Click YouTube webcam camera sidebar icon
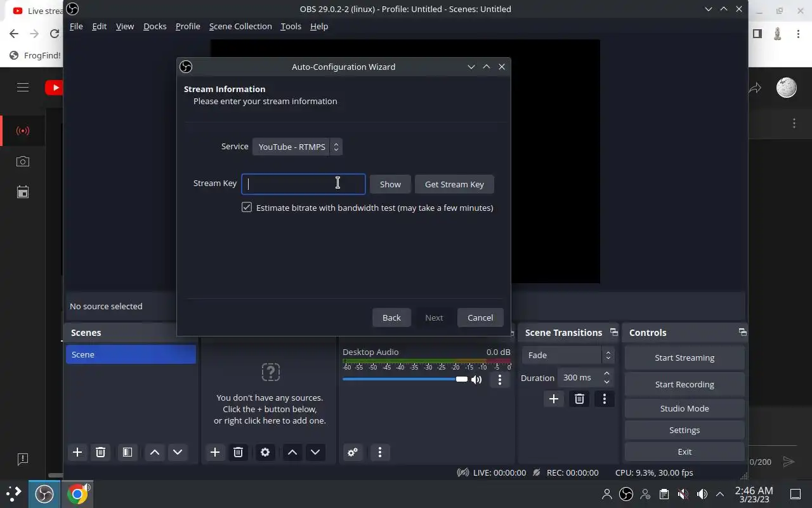The height and width of the screenshot is (508, 812). pyautogui.click(x=23, y=161)
